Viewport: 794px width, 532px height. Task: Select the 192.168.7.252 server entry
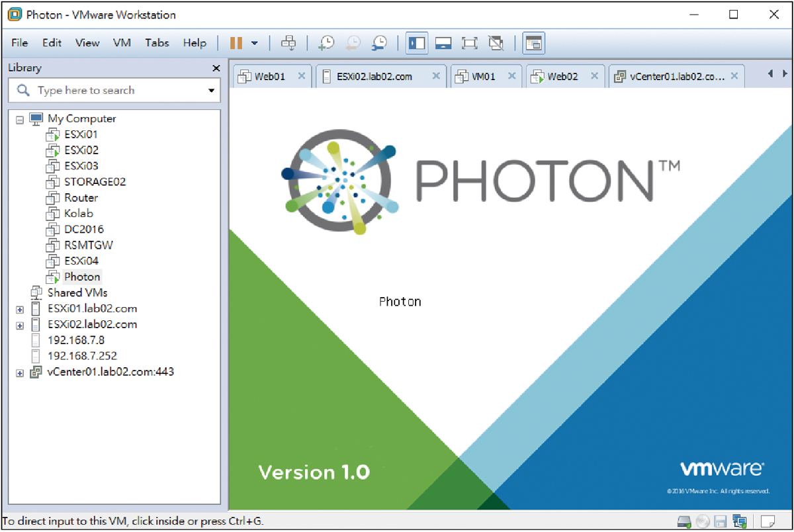(82, 357)
